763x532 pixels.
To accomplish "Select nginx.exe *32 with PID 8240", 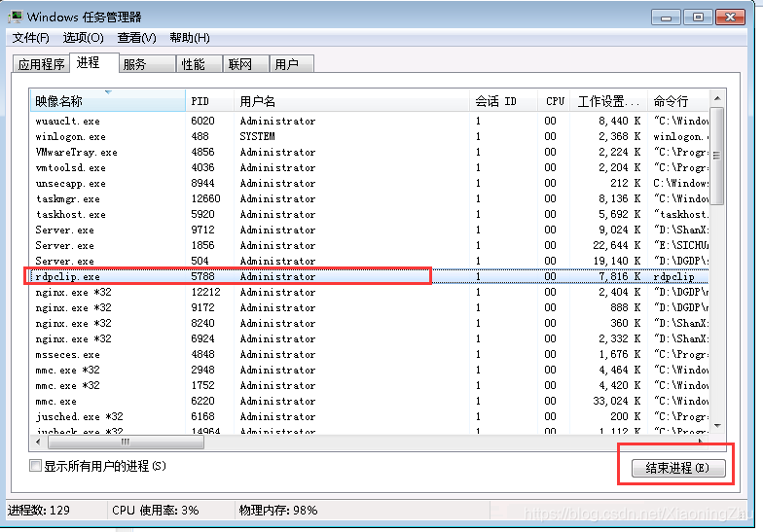I will pos(369,323).
